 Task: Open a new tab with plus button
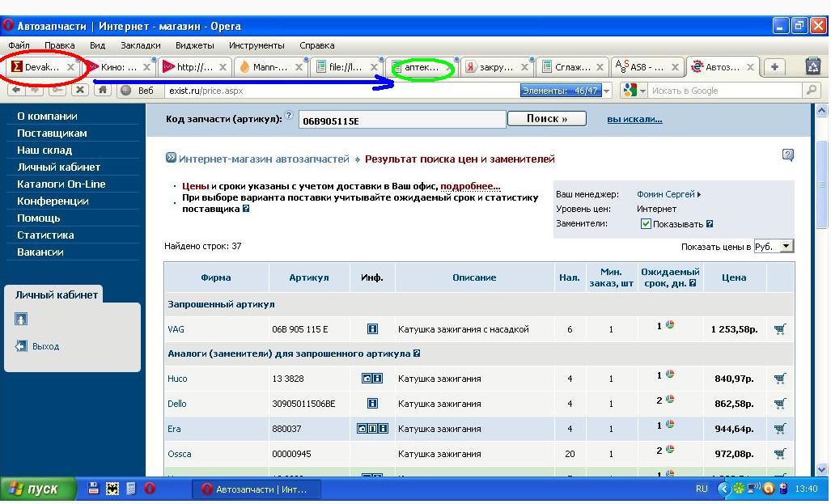click(774, 67)
